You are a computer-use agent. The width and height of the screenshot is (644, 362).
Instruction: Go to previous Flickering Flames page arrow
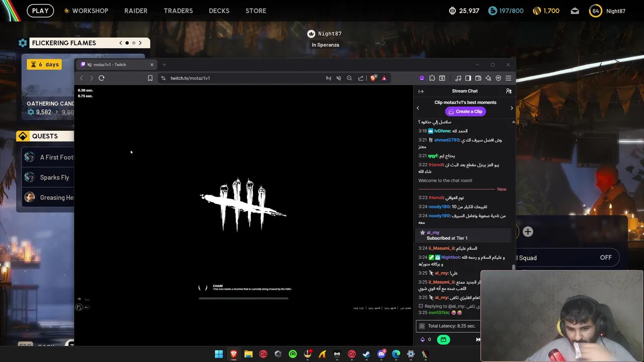click(x=121, y=43)
